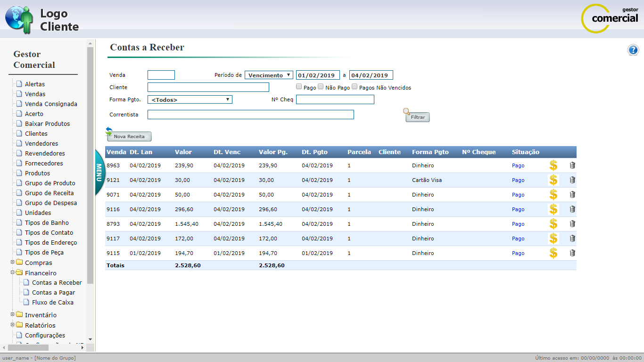Click sidebar scroll down arrow
Viewport: 644px width, 362px height.
click(90, 339)
